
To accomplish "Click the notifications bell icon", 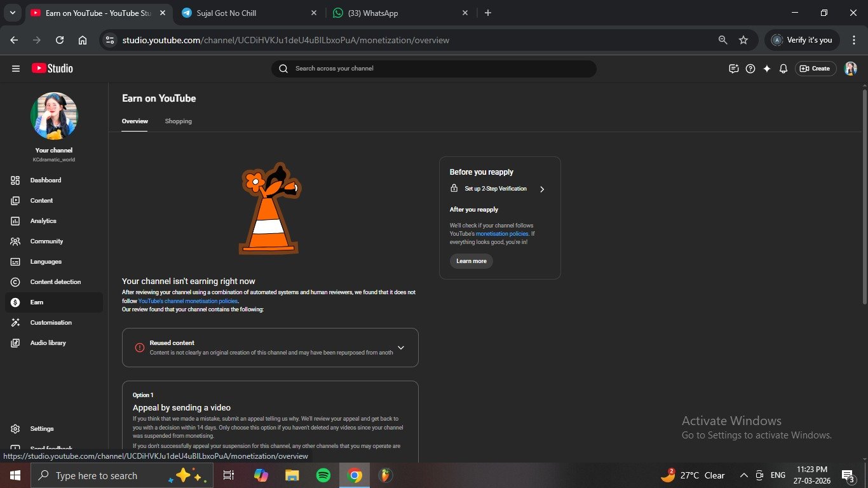I will pos(783,69).
